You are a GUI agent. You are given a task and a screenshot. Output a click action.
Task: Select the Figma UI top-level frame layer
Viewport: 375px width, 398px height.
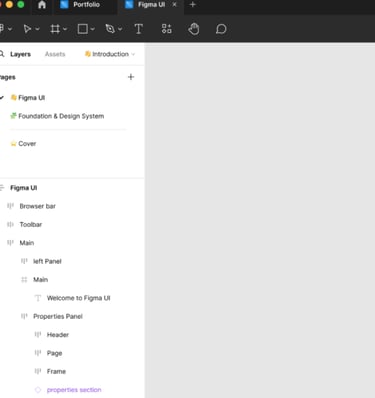[23, 188]
